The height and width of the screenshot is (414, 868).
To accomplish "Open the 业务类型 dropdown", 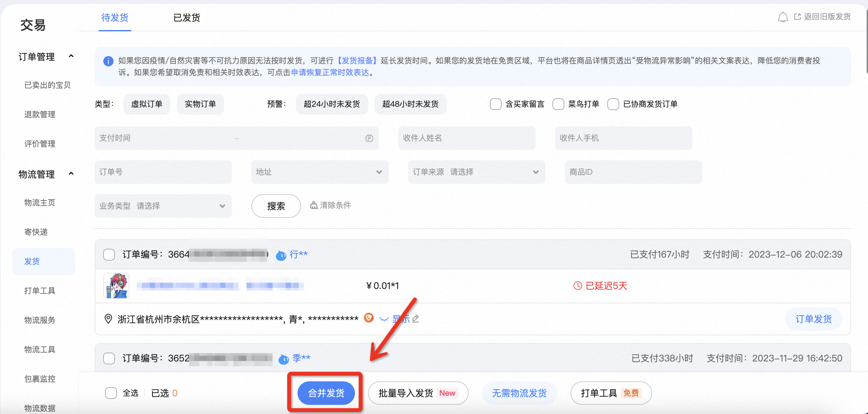I will point(163,206).
